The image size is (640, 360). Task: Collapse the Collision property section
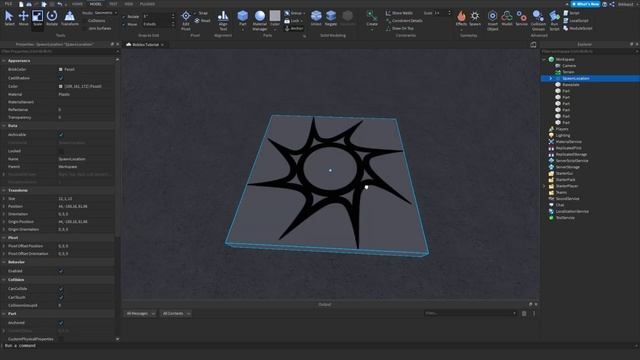point(4,280)
